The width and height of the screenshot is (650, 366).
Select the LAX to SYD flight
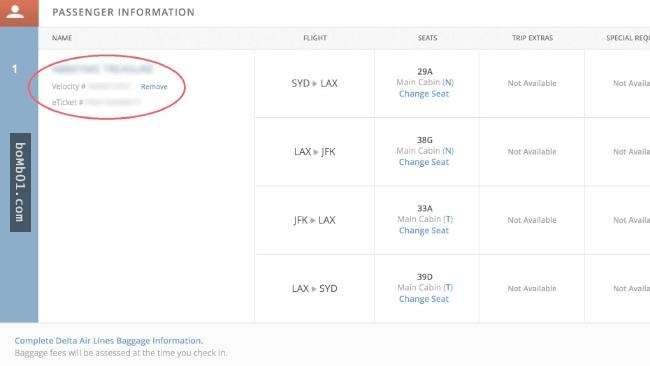pyautogui.click(x=314, y=288)
